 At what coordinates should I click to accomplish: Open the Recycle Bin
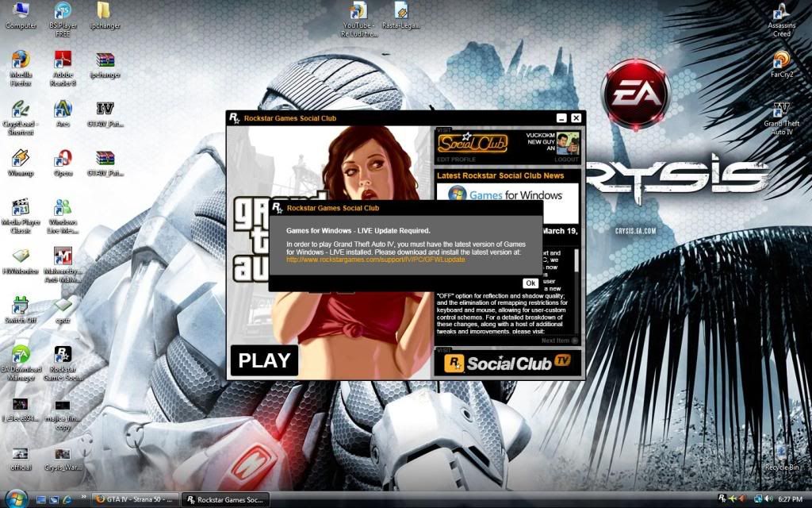click(x=781, y=456)
